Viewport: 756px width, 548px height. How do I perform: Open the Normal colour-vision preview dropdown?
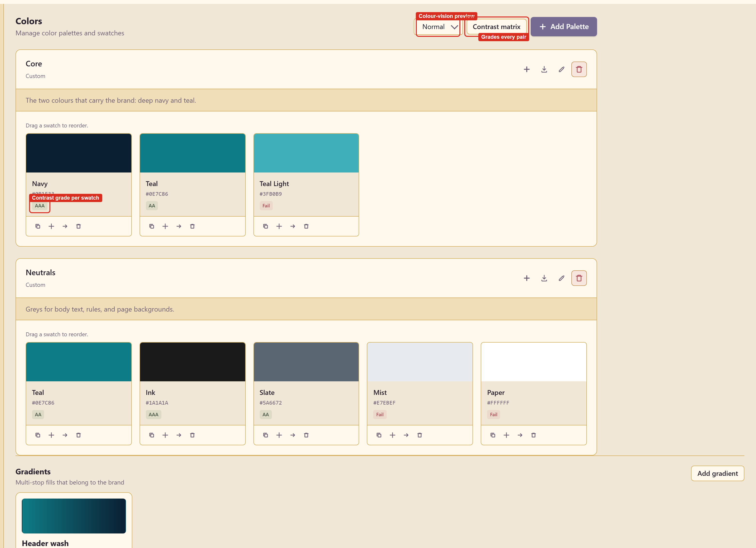[438, 27]
